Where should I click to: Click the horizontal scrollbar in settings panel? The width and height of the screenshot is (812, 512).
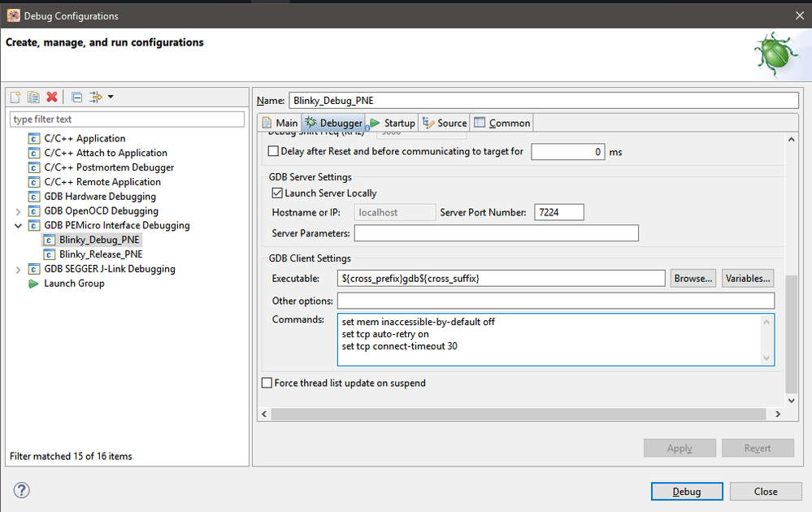520,414
